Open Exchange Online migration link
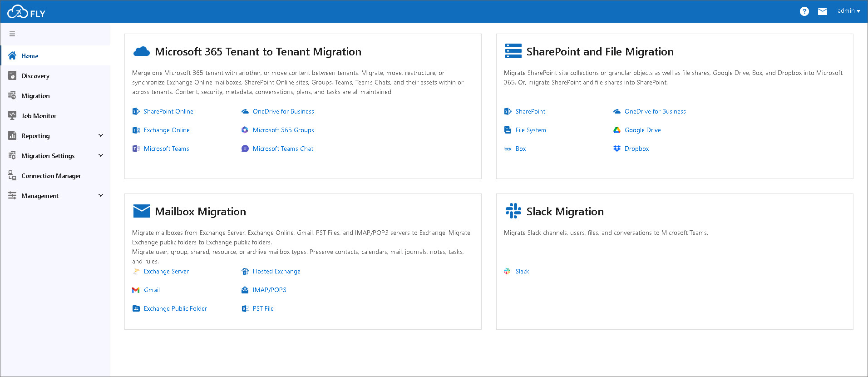868x377 pixels. [167, 130]
